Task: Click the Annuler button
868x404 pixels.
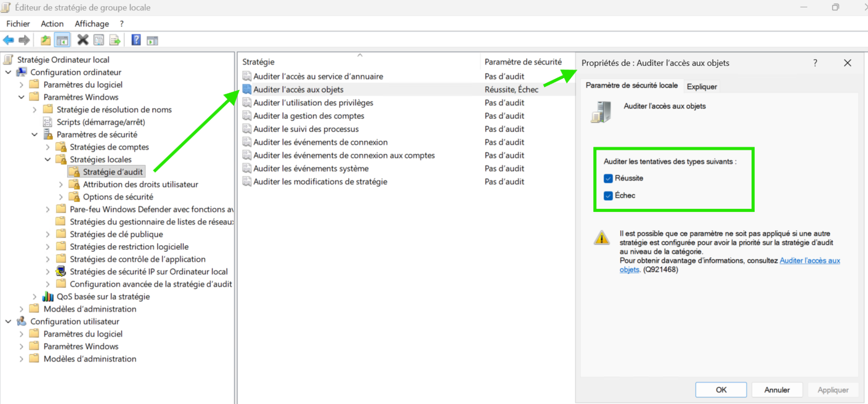Action: (x=777, y=390)
